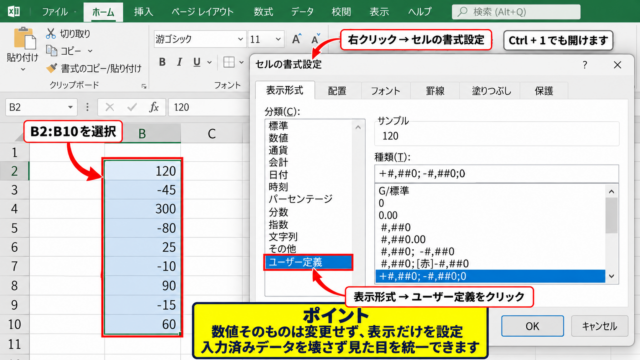Select 数値 in the category list

click(x=278, y=138)
